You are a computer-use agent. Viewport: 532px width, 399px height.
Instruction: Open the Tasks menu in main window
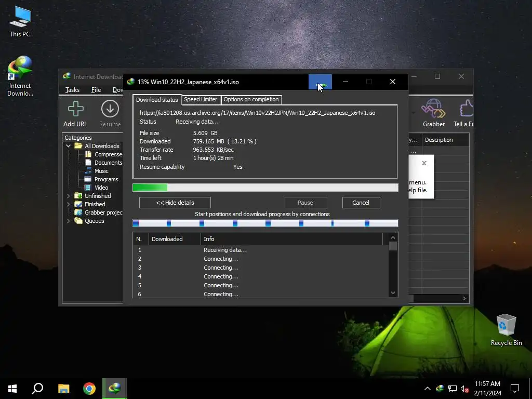click(72, 89)
